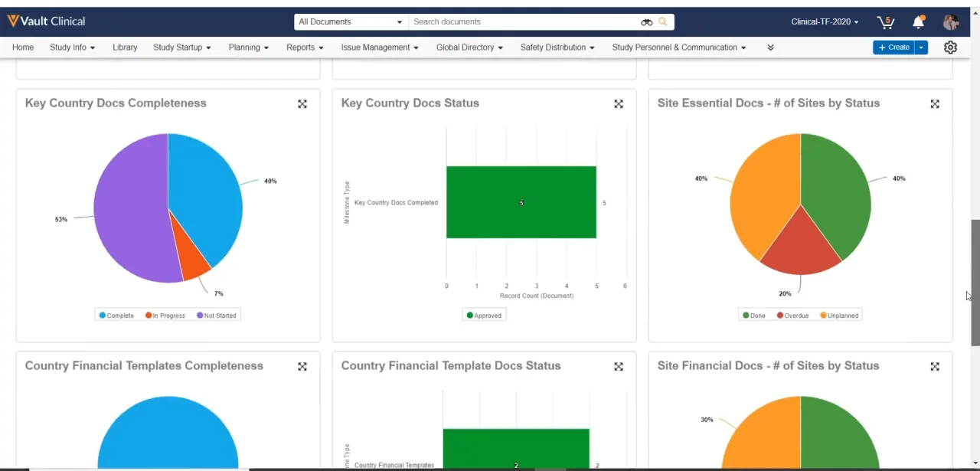Image resolution: width=980 pixels, height=471 pixels.
Task: Expand Site Essential Docs chart fullscreen
Action: [x=935, y=104]
